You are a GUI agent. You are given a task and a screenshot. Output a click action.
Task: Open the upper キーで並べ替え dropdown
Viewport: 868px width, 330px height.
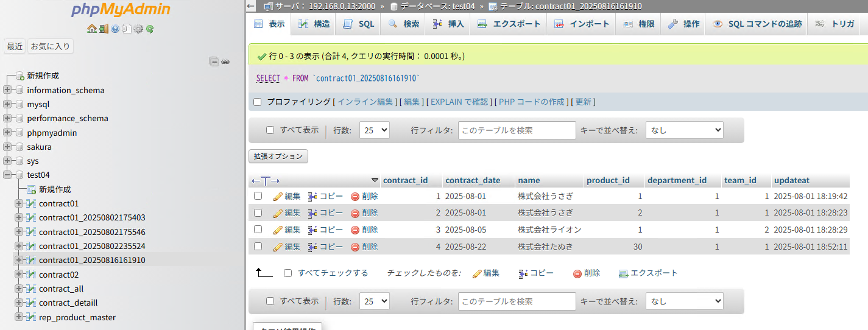(684, 130)
